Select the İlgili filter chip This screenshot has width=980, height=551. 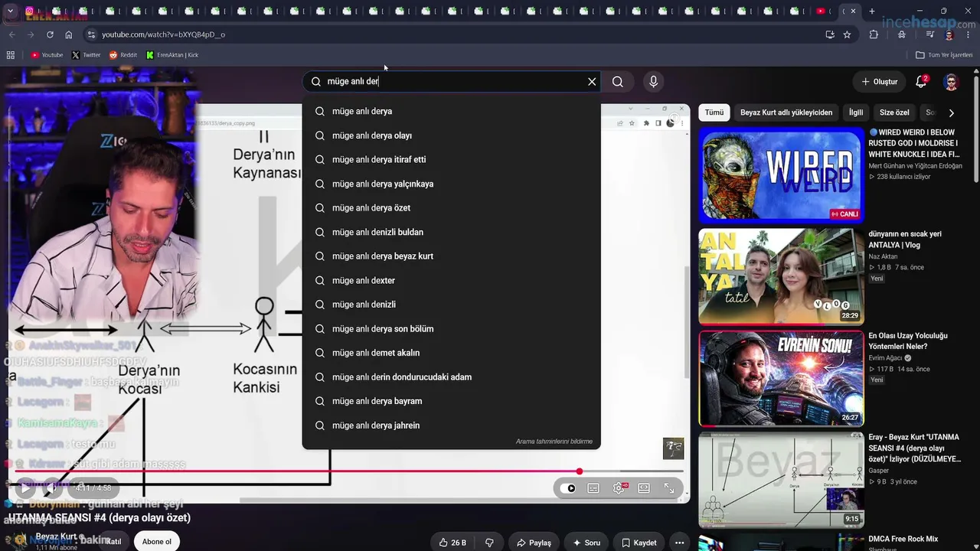point(856,112)
